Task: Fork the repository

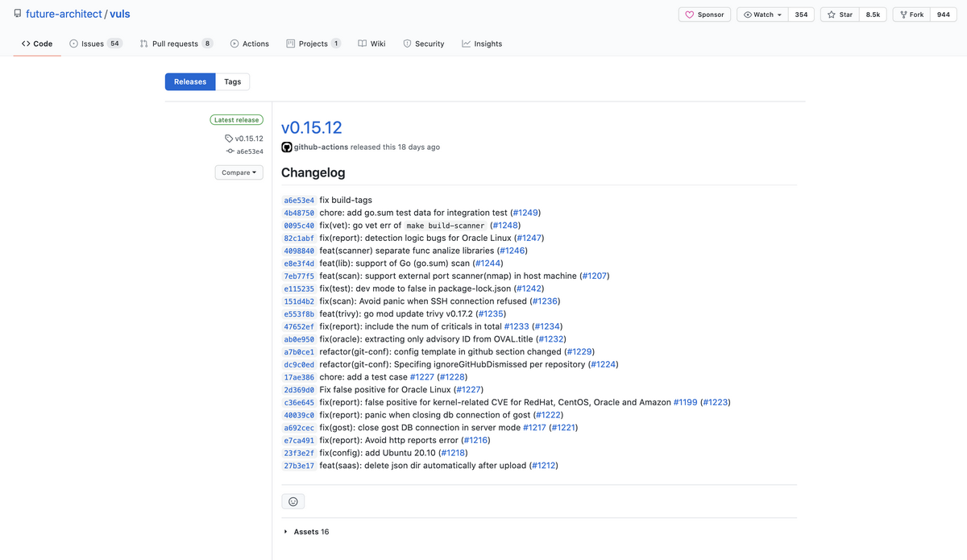Action: click(x=911, y=15)
